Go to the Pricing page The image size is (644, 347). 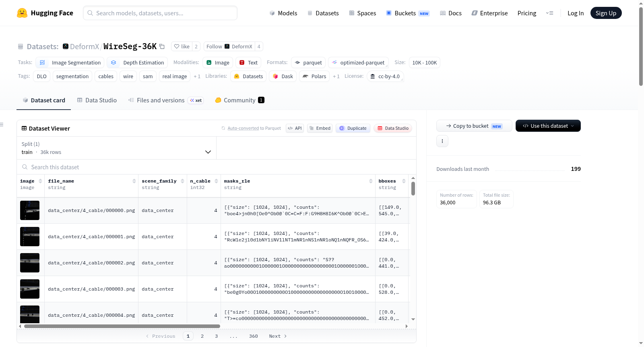pos(527,13)
